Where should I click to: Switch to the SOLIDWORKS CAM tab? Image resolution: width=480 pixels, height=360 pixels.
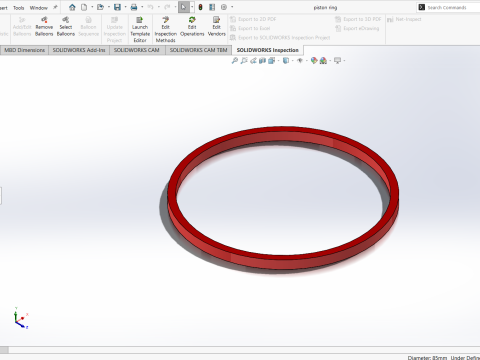pyautogui.click(x=137, y=50)
